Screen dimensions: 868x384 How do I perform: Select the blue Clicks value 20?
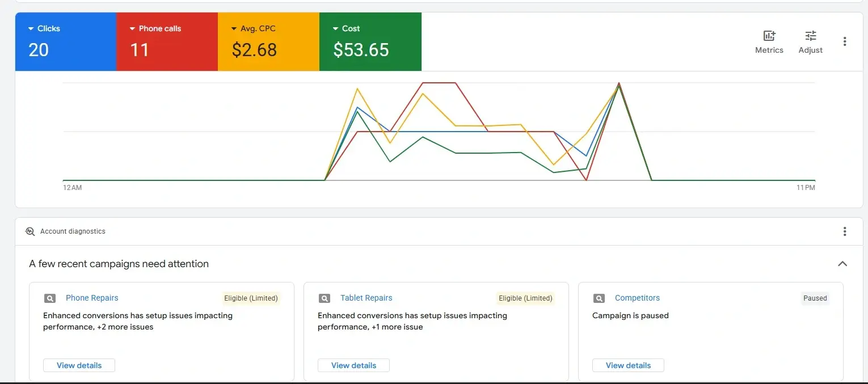click(x=39, y=50)
